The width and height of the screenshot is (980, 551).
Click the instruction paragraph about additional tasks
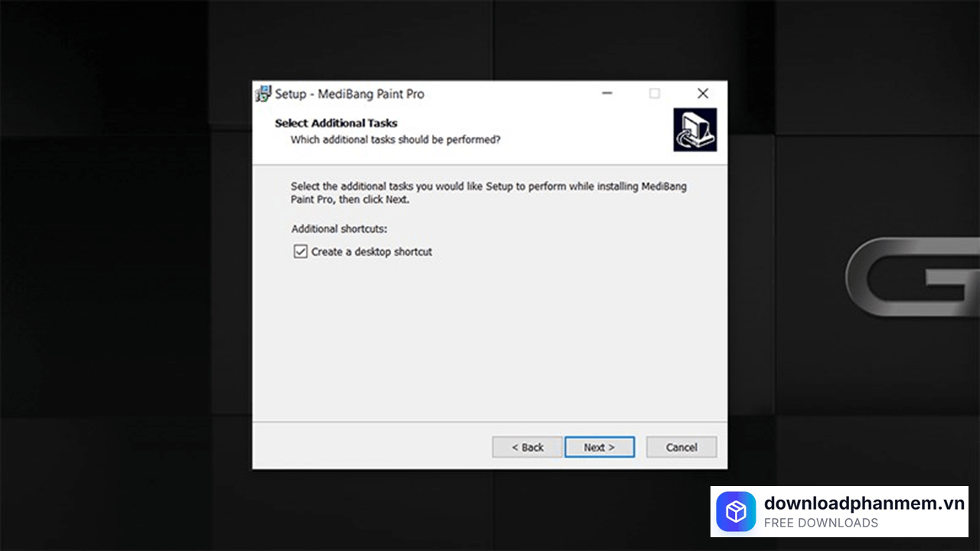click(488, 193)
